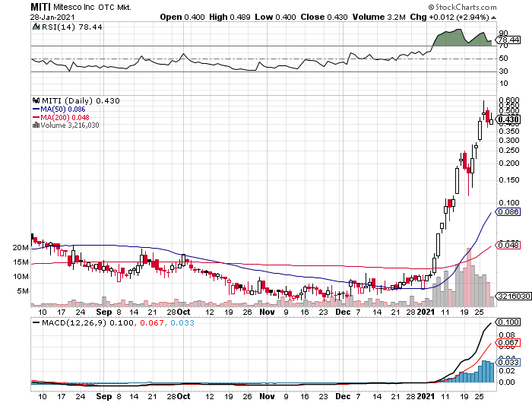
Task: Click 'Nov' on the price panel date axis
Action: coord(267,312)
